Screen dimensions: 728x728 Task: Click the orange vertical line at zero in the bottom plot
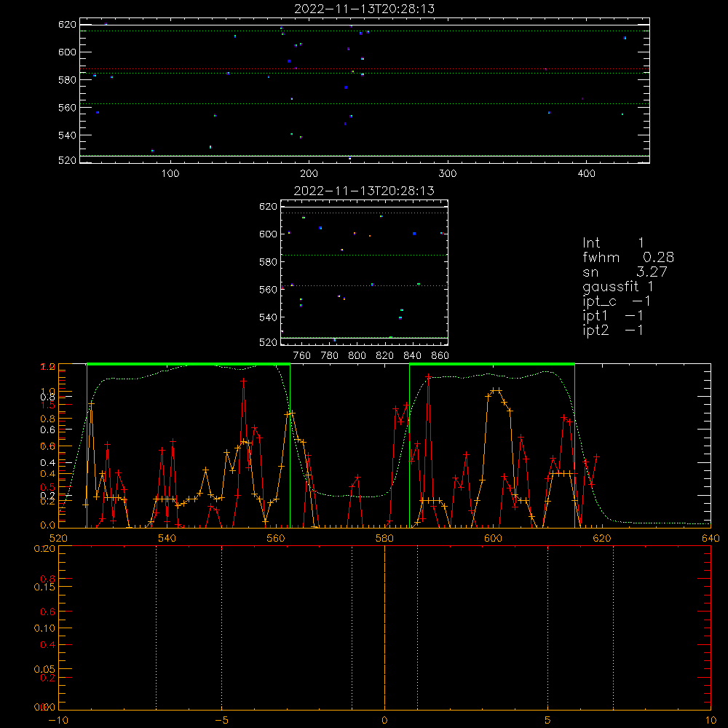384,628
